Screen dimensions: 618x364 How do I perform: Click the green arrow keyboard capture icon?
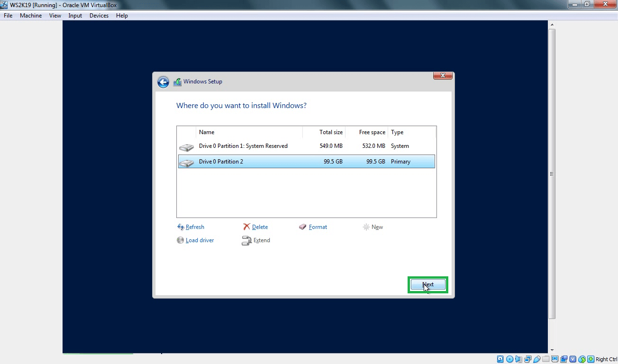pyautogui.click(x=591, y=359)
